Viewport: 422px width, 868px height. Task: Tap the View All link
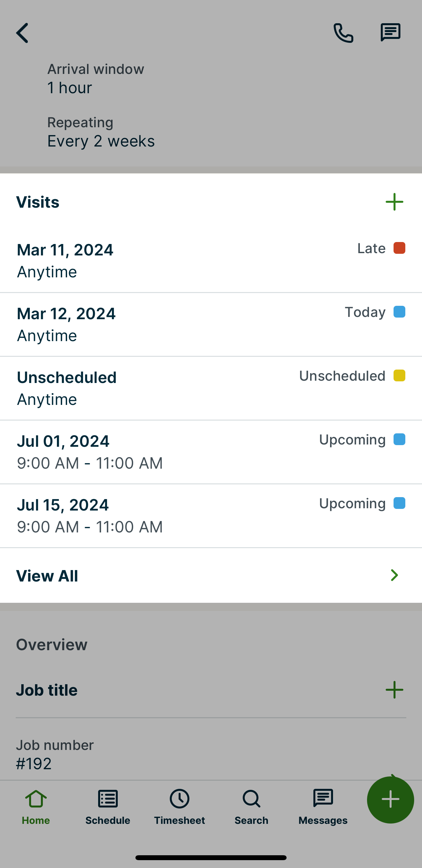tap(47, 576)
